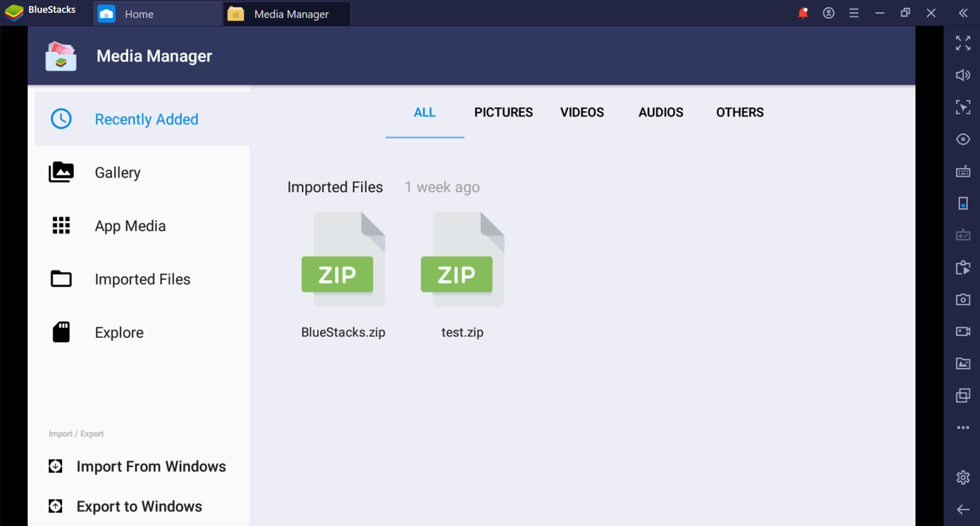980x526 pixels.
Task: Click the back arrow in side toolbar
Action: (963, 510)
